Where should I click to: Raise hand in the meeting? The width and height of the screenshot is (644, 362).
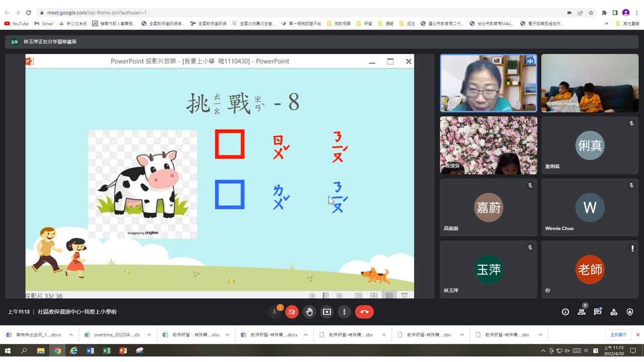coord(309,312)
